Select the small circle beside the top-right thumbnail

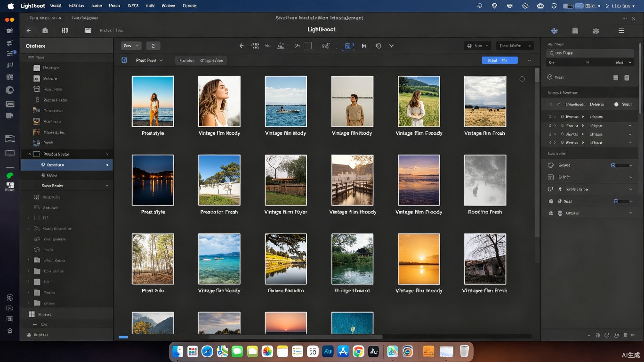pos(522,79)
